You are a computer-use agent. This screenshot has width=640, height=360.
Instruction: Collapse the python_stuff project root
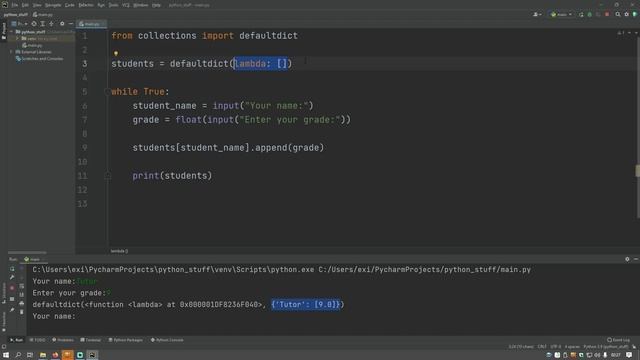12,32
